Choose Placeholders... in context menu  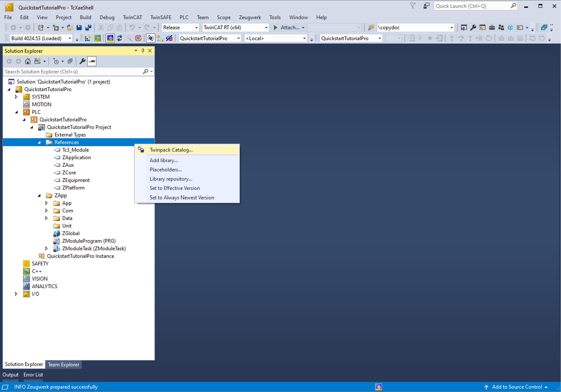(x=187, y=170)
